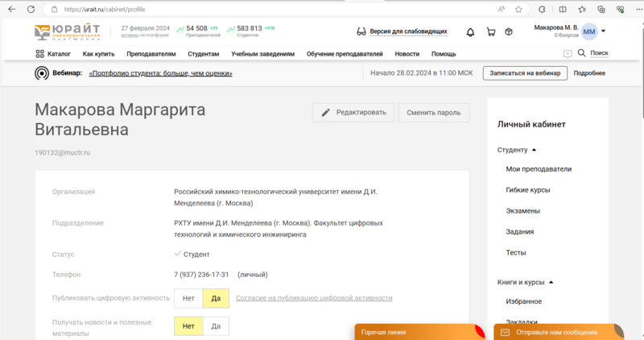Click the box cube icon next to cart

(x=509, y=31)
